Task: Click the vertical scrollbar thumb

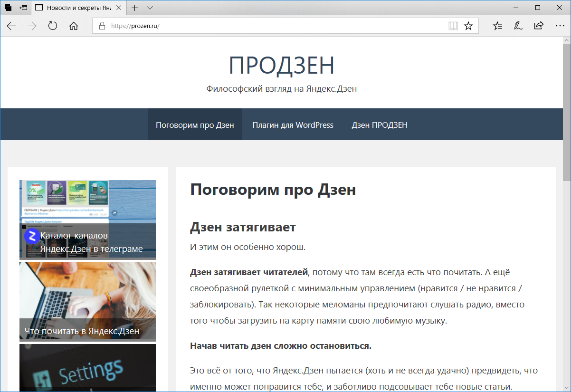Action: (567, 112)
